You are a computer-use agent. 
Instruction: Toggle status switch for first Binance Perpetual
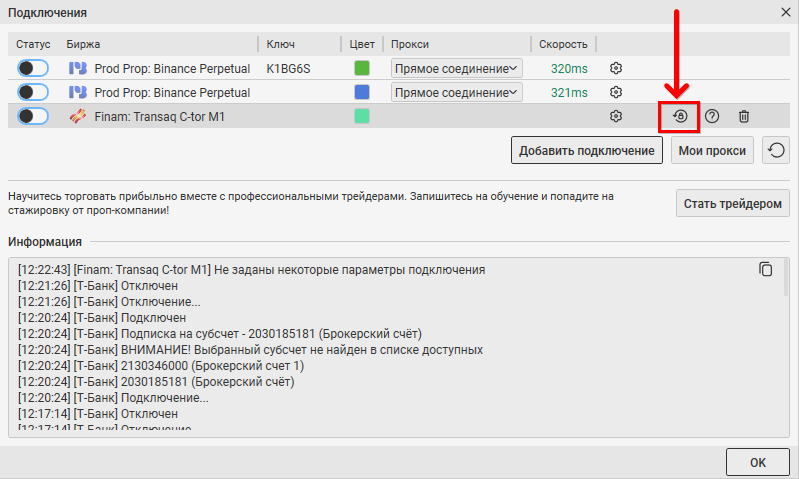[x=33, y=68]
